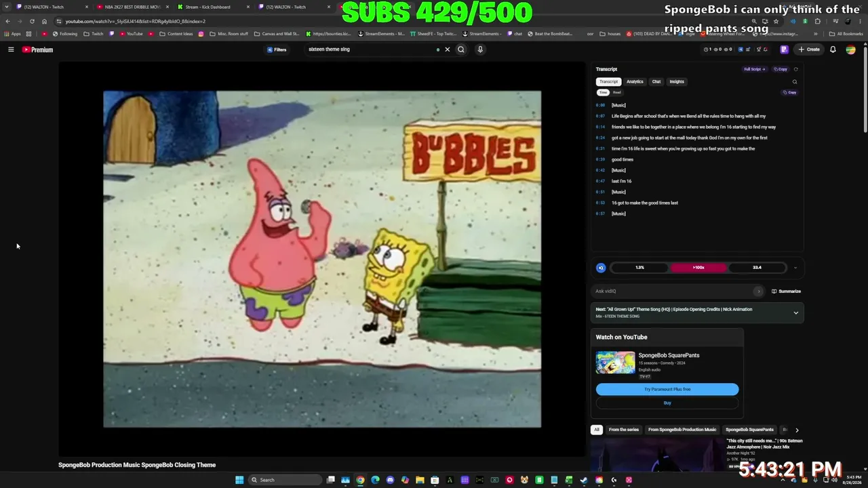Click the 1.3% vidIQ metric pill
868x488 pixels.
(x=639, y=268)
